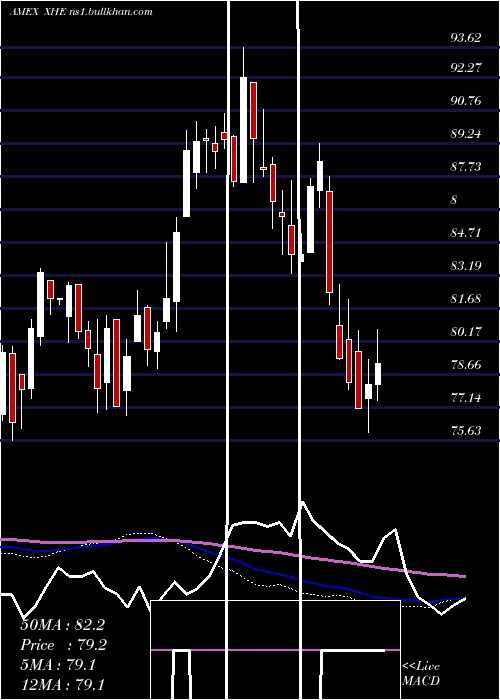Screen dimensions: 500x700
Task: Select the 89.24 price axis label
Action: tap(466, 134)
